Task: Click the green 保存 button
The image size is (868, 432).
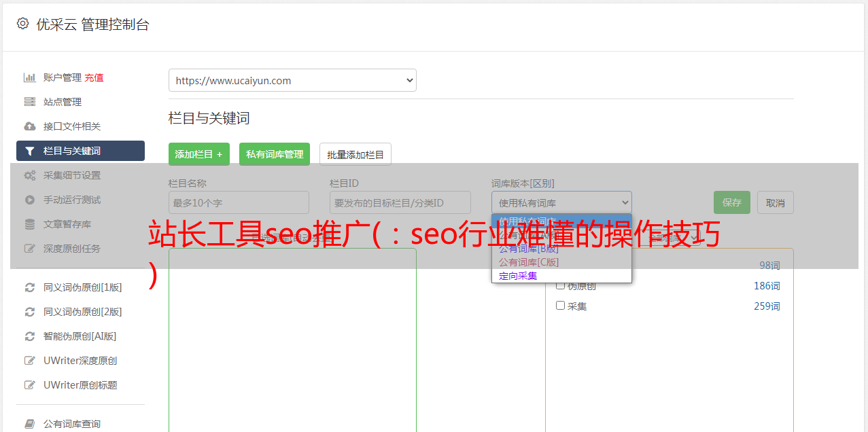Action: tap(732, 202)
